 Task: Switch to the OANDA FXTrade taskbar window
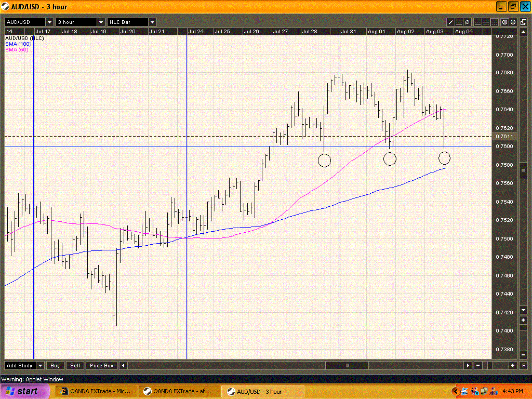(x=98, y=391)
